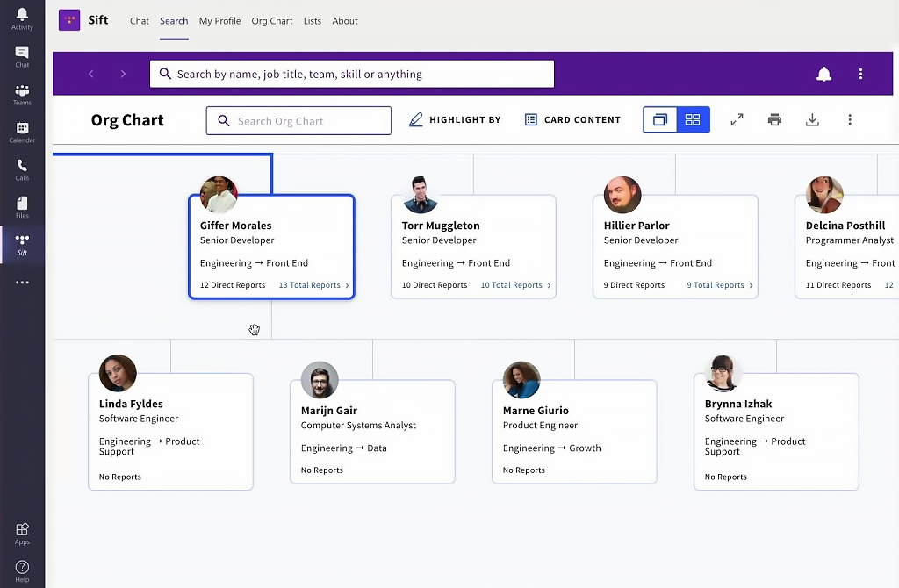
Task: Open the Lists tab
Action: pyautogui.click(x=313, y=21)
